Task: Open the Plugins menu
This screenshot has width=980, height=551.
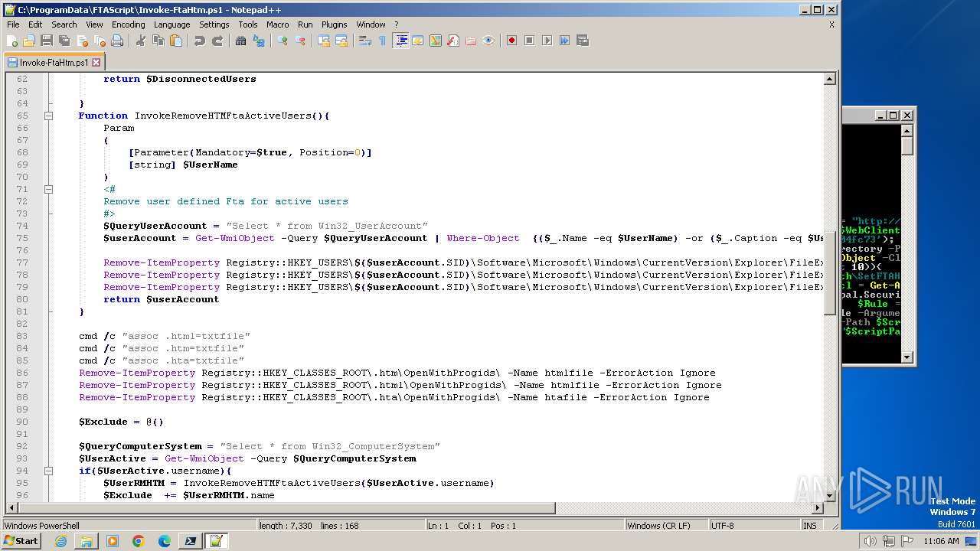Action: click(x=334, y=24)
